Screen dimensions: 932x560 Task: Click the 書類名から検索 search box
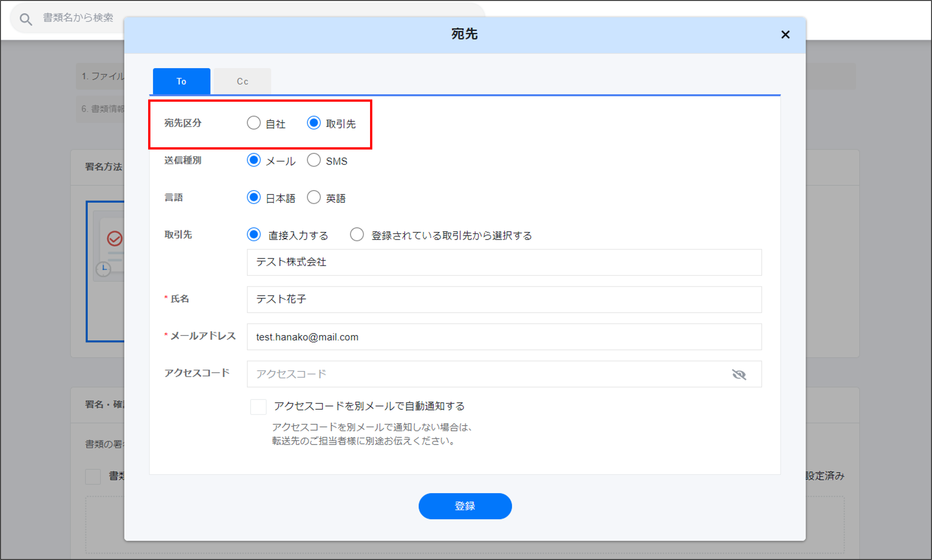(x=78, y=17)
